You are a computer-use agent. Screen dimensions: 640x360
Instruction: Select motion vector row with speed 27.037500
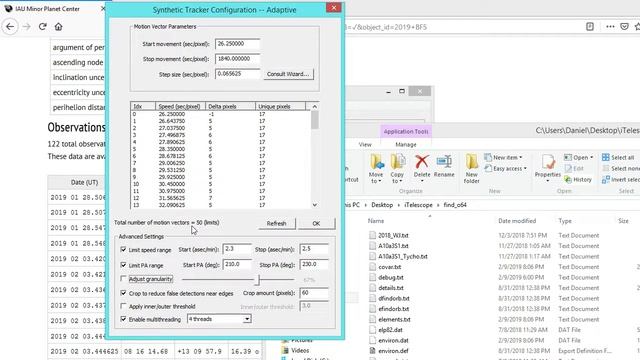[220, 128]
